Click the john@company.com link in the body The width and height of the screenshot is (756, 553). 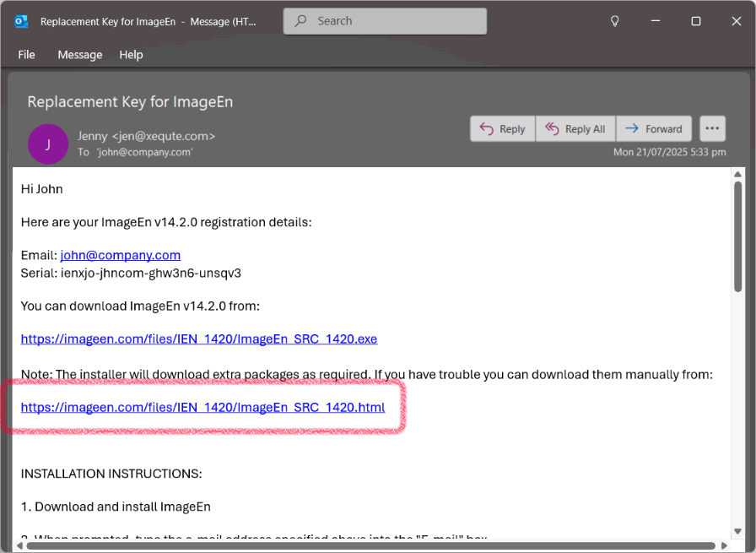(x=121, y=255)
